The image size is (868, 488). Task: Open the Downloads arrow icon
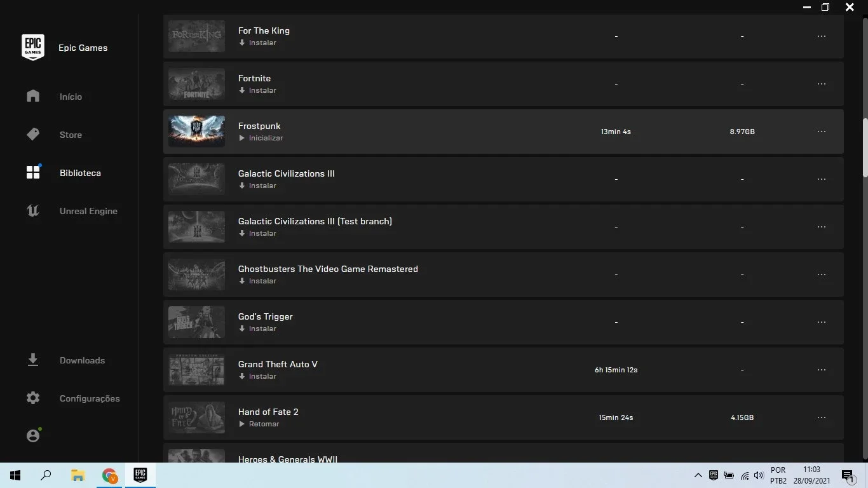click(33, 360)
